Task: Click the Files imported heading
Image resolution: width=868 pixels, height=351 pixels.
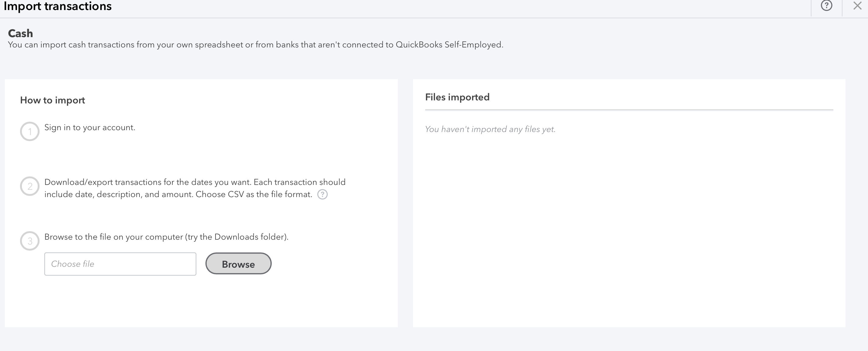Action: [457, 97]
